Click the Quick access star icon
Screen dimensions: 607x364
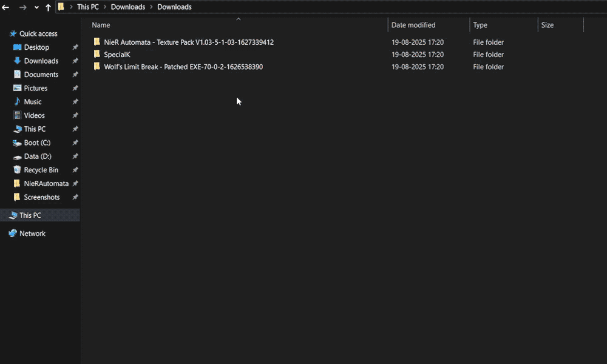13,33
